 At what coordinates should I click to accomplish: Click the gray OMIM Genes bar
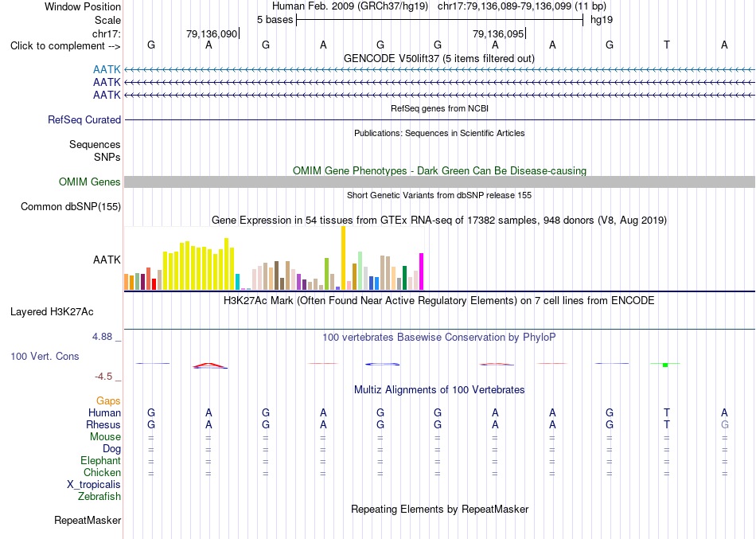tap(439, 182)
